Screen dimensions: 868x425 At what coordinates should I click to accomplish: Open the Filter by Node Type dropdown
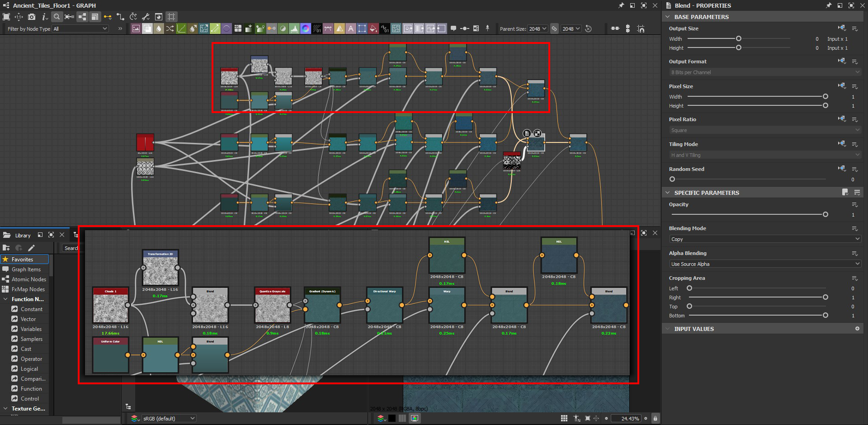tap(80, 28)
